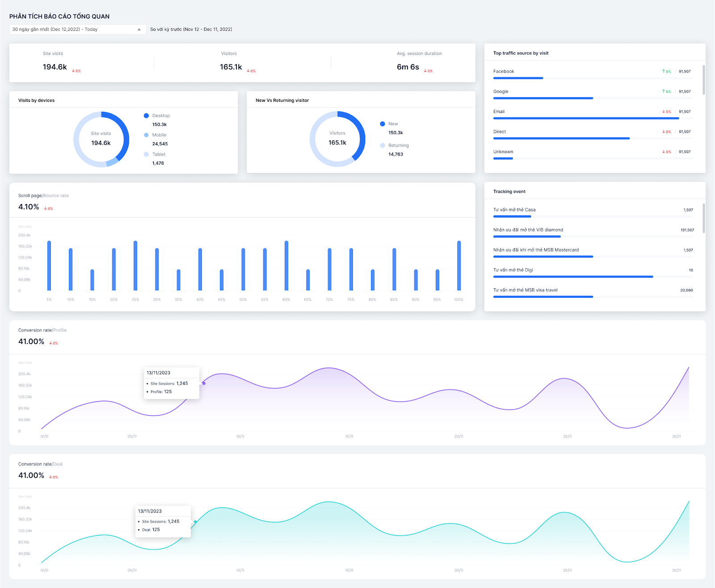Click the 100% scroll depth bar
This screenshot has width=715, height=588.
[x=459, y=266]
